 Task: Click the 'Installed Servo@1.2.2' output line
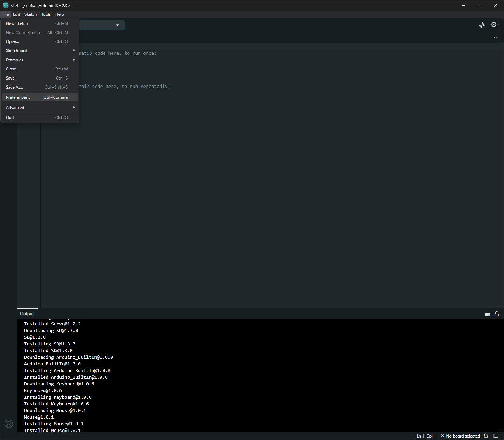52,324
